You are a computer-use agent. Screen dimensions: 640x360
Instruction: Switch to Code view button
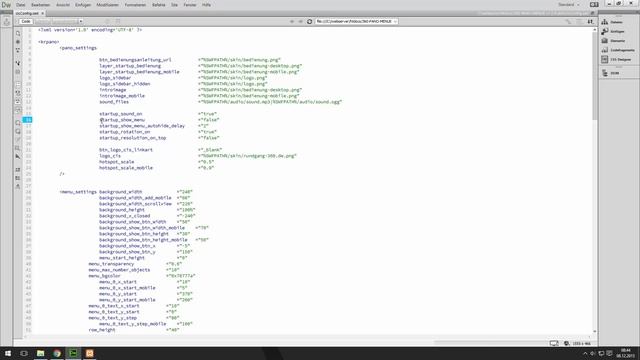coord(26,21)
